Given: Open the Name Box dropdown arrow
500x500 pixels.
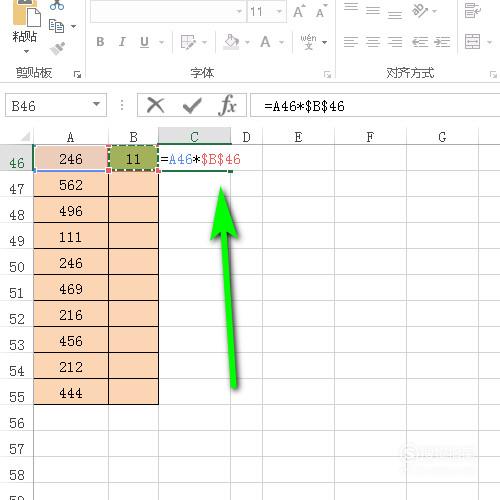Looking at the screenshot, I should (97, 104).
